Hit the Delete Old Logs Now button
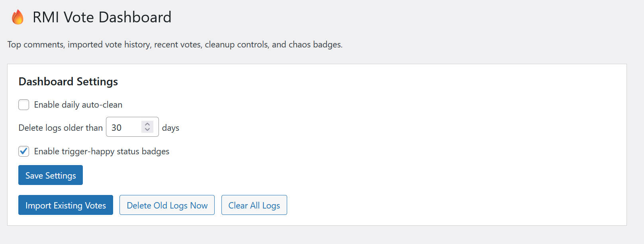The height and width of the screenshot is (244, 644). 167,205
